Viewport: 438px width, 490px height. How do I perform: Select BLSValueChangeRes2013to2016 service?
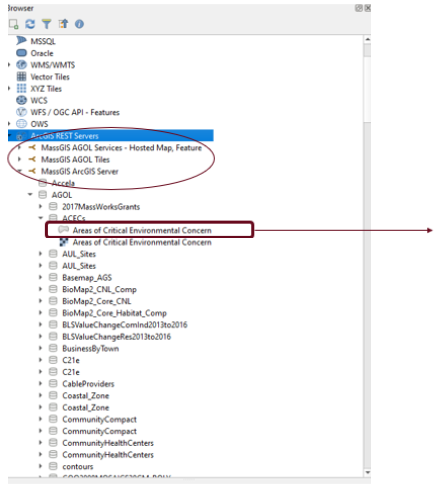click(116, 337)
